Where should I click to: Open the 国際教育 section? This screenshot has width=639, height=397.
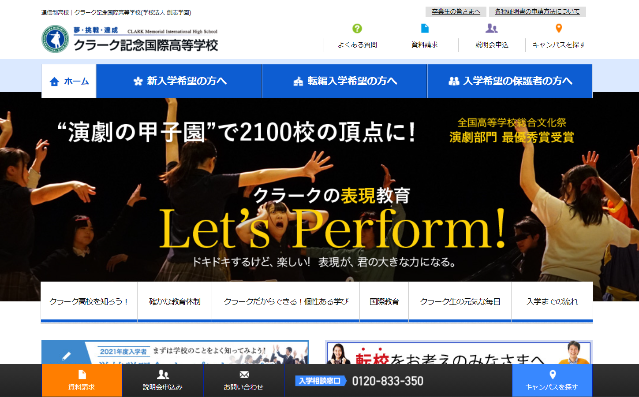coord(384,302)
